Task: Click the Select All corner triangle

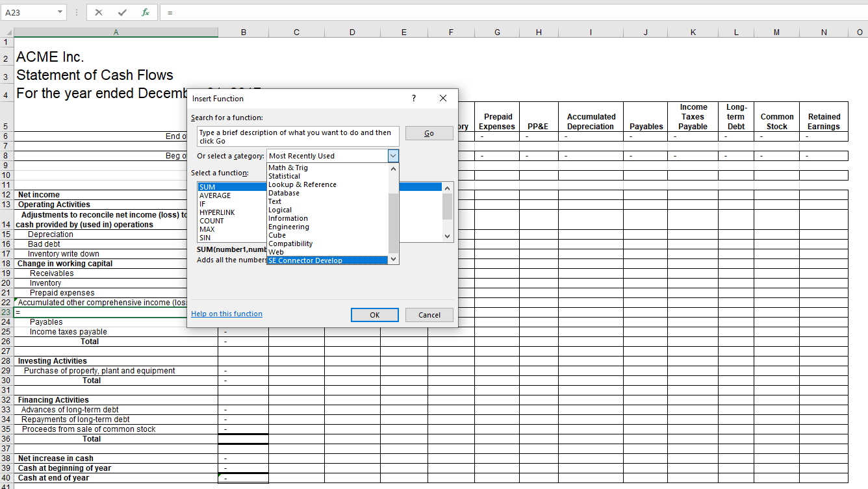Action: click(x=7, y=32)
